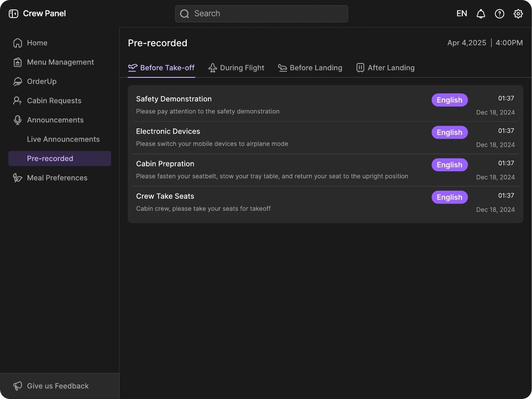Click English badge on Cabin Prepration
The width and height of the screenshot is (532, 399).
point(449,165)
